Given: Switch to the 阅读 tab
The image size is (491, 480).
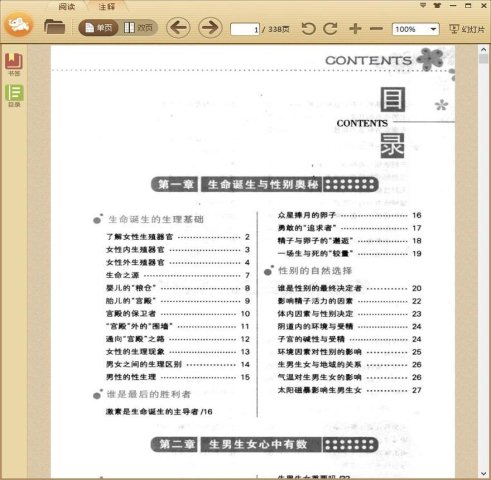Looking at the screenshot, I should coord(66,6).
